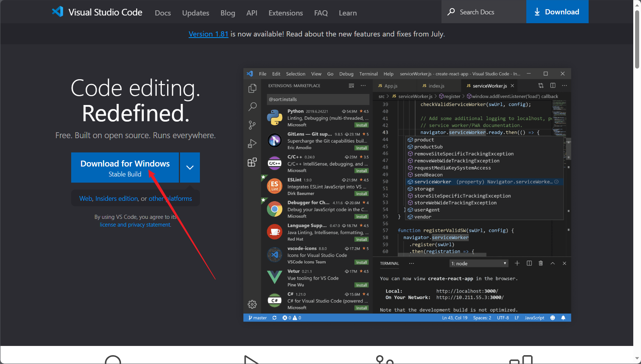
Task: Select the Search icon in the activity bar
Action: [x=252, y=106]
